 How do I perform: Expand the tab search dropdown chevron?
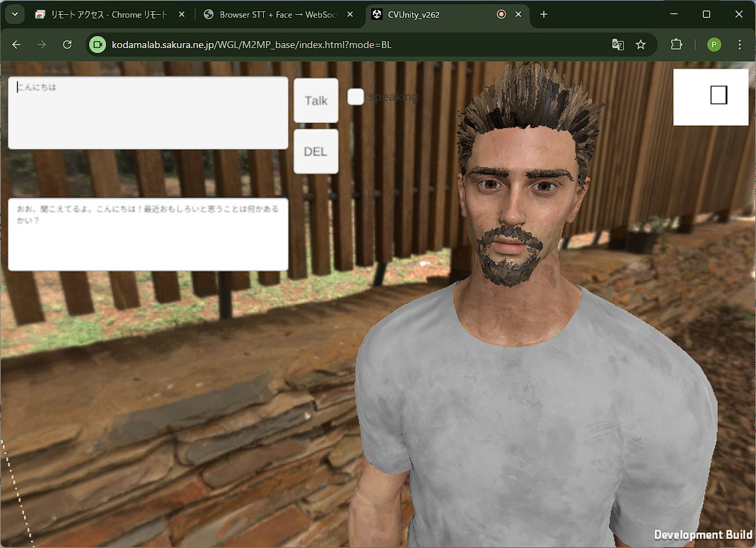14,14
